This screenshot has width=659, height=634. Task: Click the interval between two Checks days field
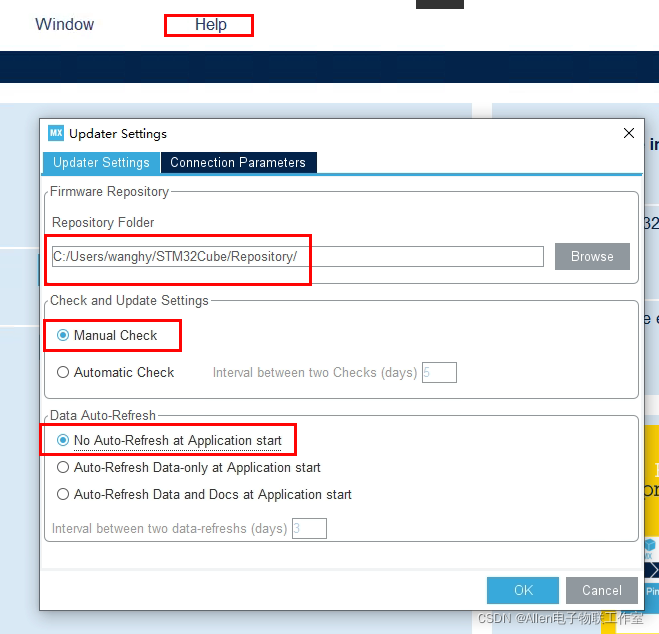coord(439,372)
